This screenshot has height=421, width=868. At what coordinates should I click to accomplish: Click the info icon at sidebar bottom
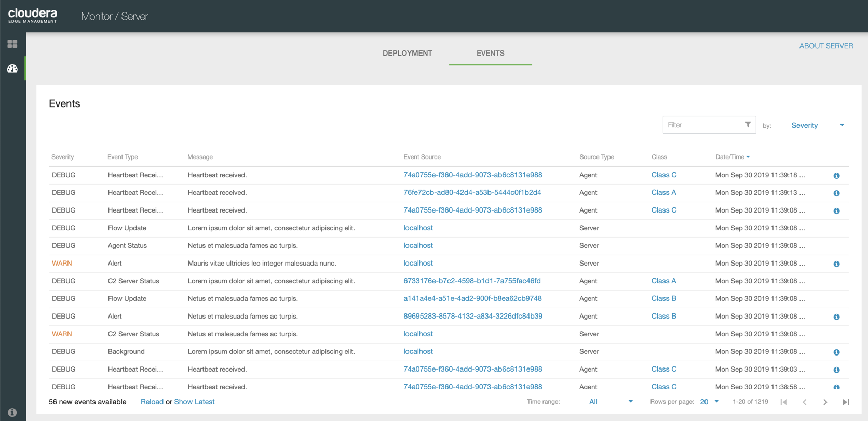(x=12, y=412)
